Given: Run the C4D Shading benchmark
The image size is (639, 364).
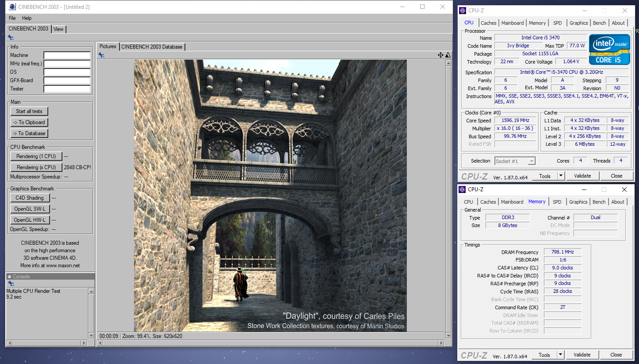Looking at the screenshot, I should click(30, 198).
